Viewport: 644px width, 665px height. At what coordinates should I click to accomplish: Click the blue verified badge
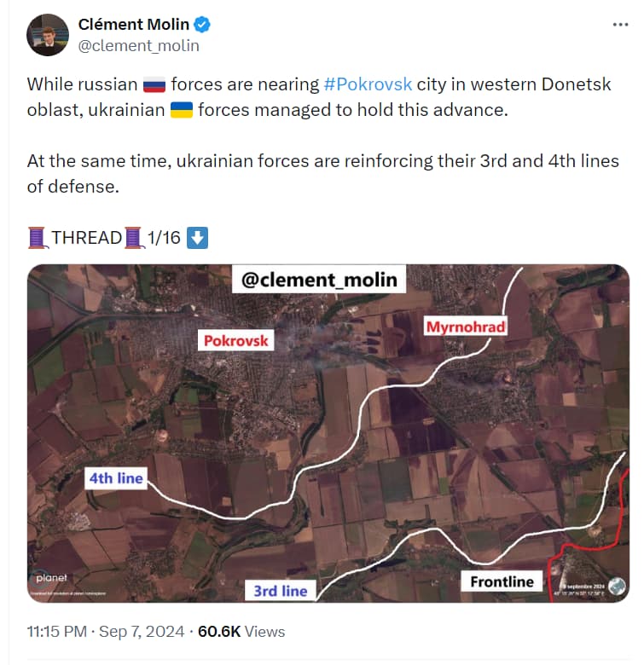point(202,25)
